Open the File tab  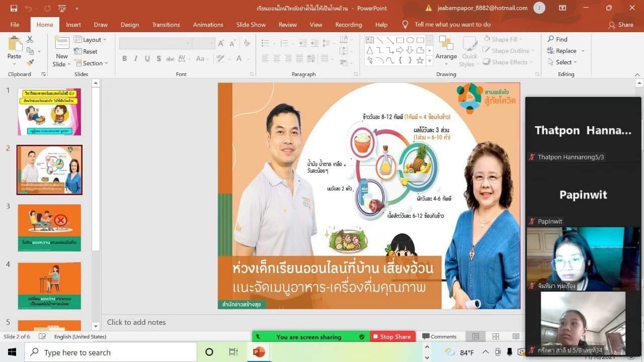pyautogui.click(x=15, y=25)
